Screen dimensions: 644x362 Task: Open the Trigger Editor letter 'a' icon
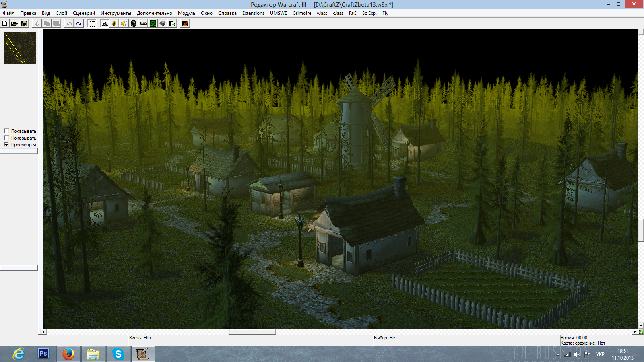(x=114, y=23)
